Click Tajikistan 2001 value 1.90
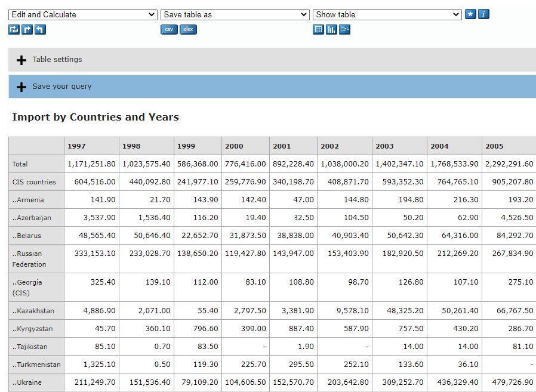 [306, 347]
